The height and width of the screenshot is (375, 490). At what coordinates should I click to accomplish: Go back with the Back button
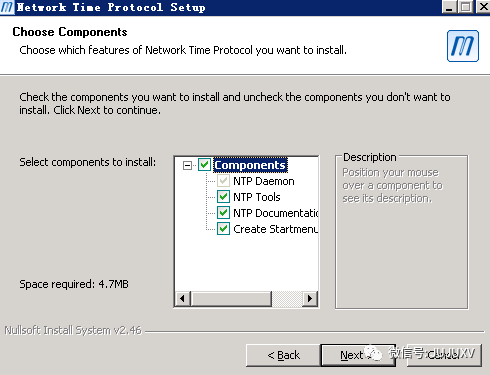tap(283, 355)
